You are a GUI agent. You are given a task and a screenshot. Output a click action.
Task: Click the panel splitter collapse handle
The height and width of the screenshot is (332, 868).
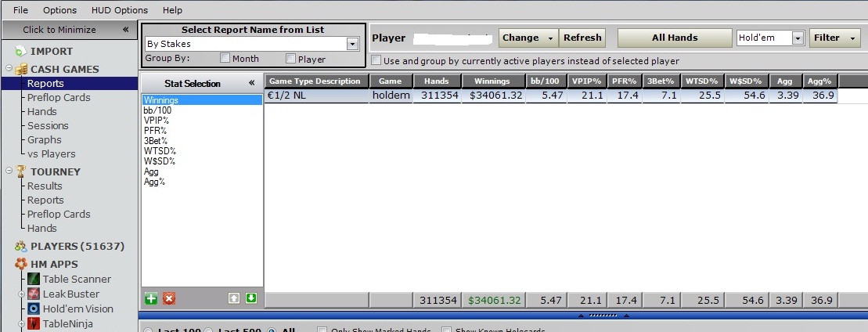[x=603, y=316]
